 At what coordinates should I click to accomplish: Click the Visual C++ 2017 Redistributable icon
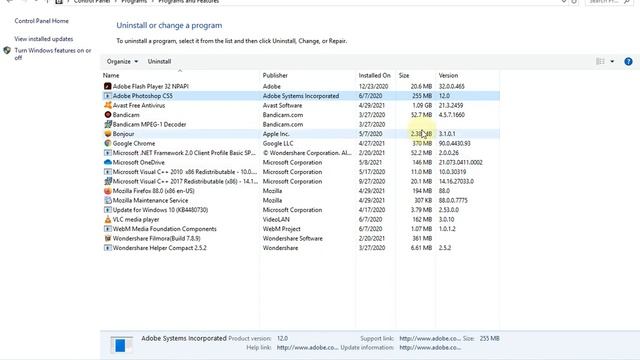click(108, 181)
